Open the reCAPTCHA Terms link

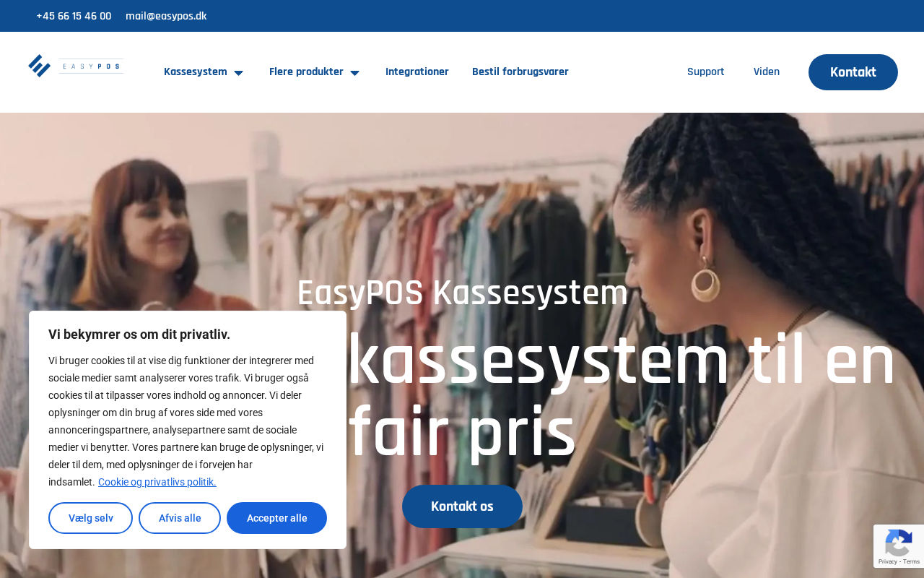(912, 561)
